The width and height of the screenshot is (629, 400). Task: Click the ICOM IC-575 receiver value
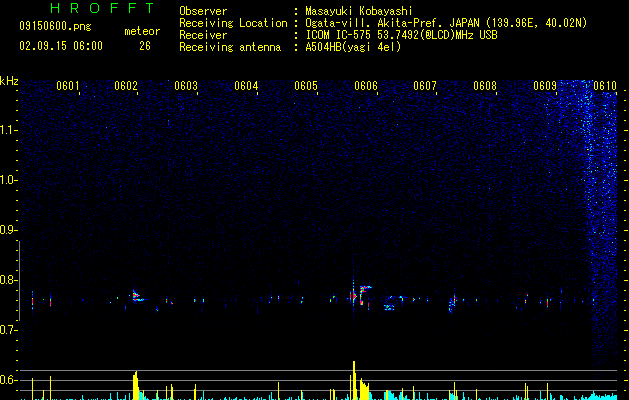401,35
